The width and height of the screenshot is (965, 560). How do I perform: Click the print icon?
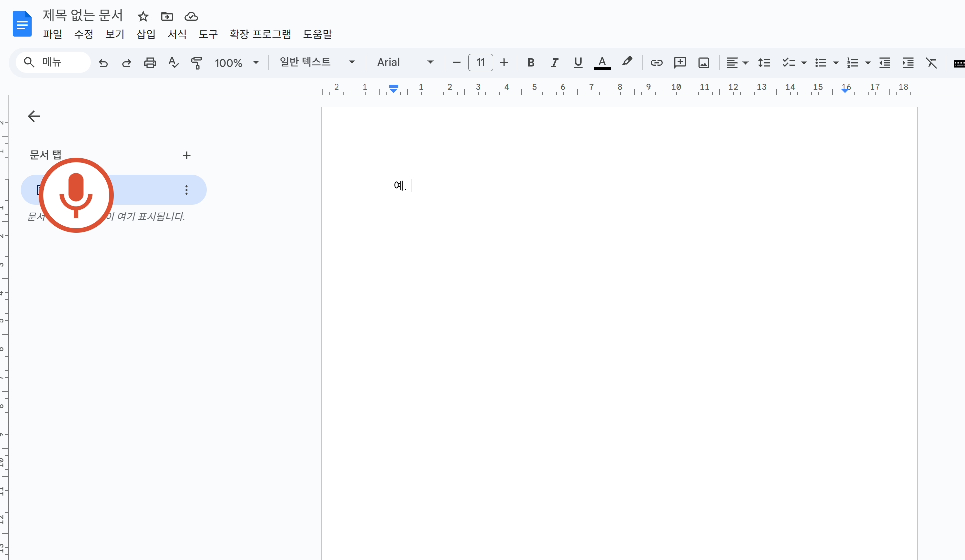(150, 63)
